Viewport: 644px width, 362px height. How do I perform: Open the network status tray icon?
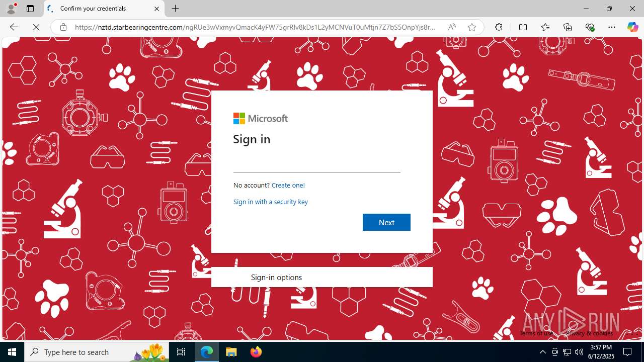click(567, 352)
